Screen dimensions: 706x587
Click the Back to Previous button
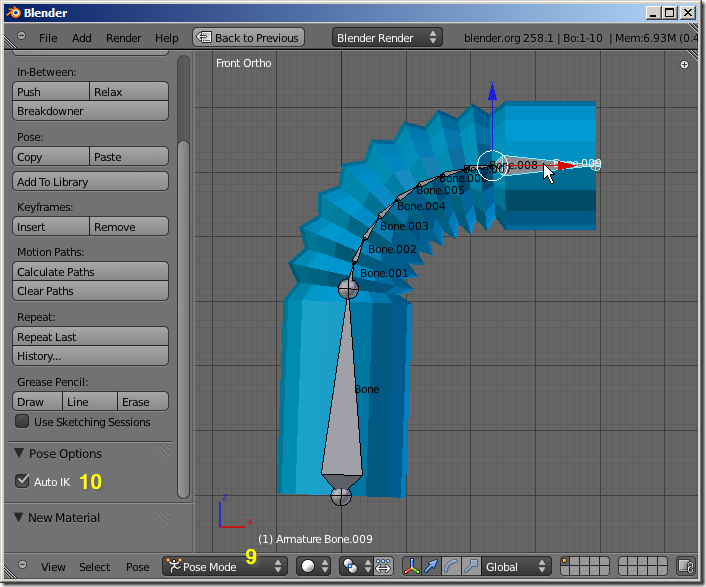[247, 37]
